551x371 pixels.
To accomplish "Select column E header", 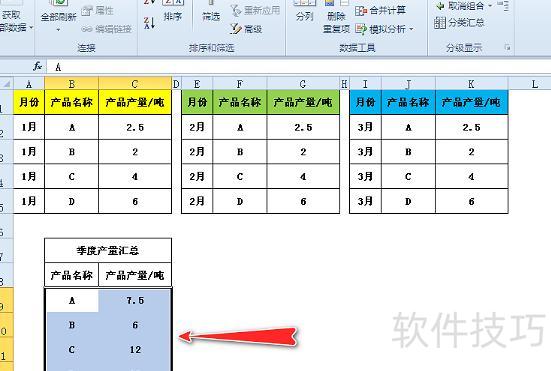I will coord(197,84).
